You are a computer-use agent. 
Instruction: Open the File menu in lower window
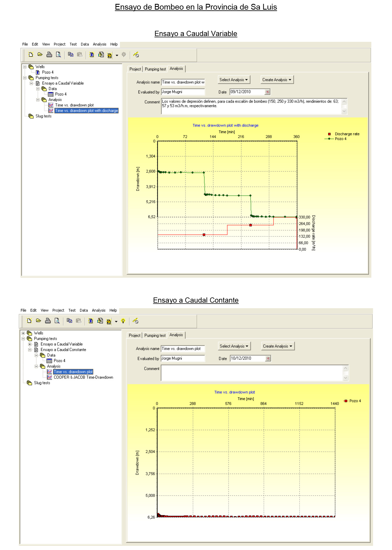pyautogui.click(x=23, y=310)
